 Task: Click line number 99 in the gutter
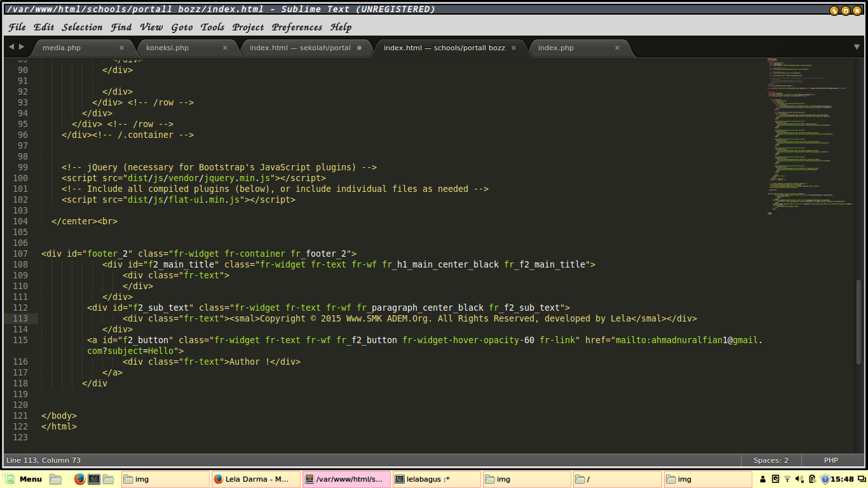pos(23,167)
